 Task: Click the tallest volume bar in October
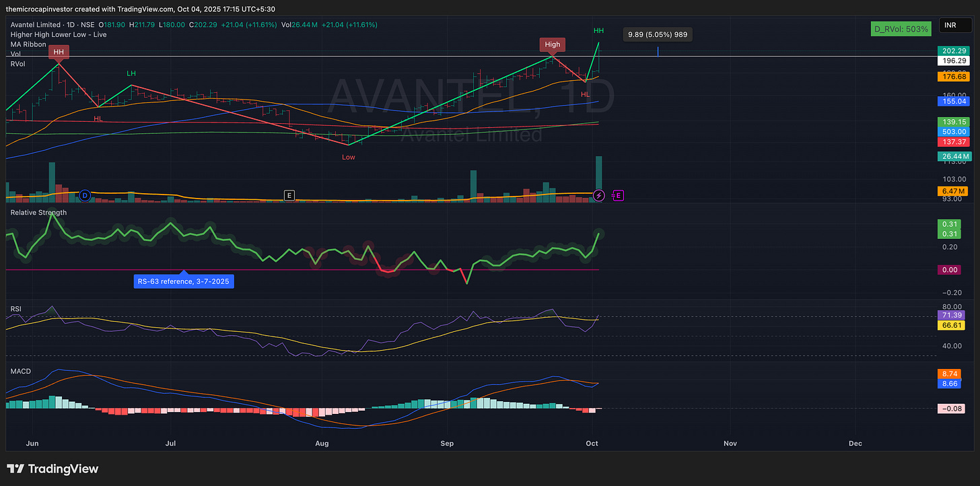pos(598,178)
